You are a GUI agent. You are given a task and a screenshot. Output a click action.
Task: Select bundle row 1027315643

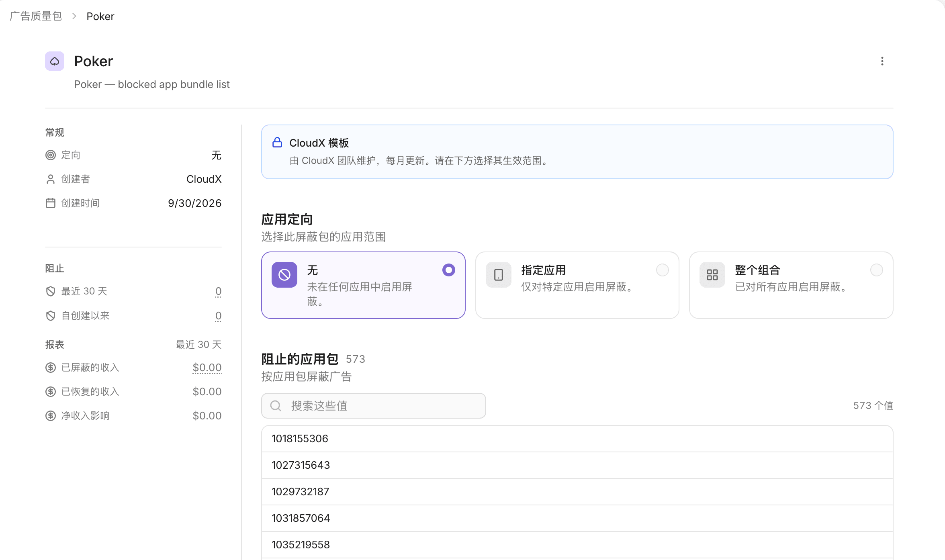[x=577, y=465]
